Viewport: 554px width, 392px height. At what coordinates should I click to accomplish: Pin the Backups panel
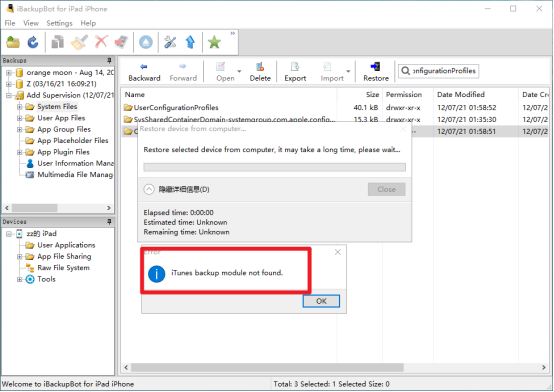click(x=109, y=60)
